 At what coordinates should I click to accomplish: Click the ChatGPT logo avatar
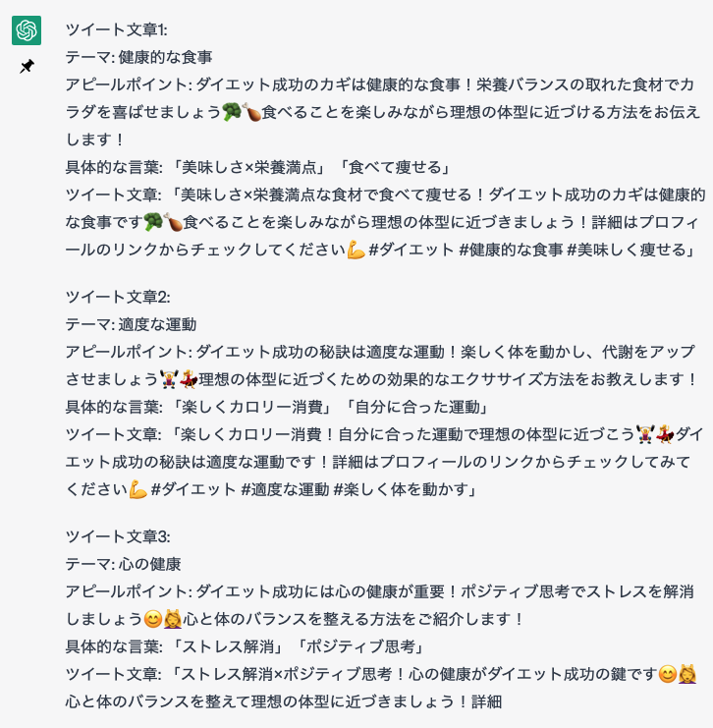(27, 30)
